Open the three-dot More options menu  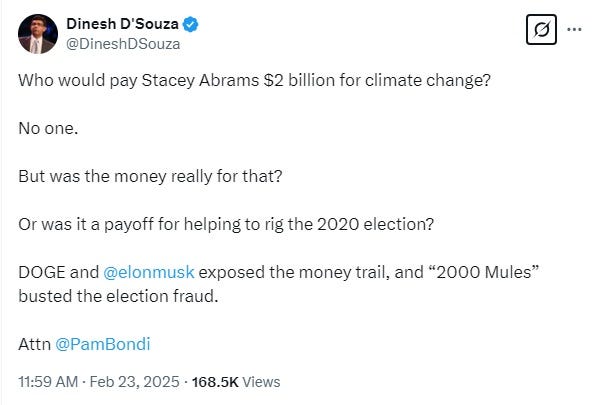[x=574, y=29]
